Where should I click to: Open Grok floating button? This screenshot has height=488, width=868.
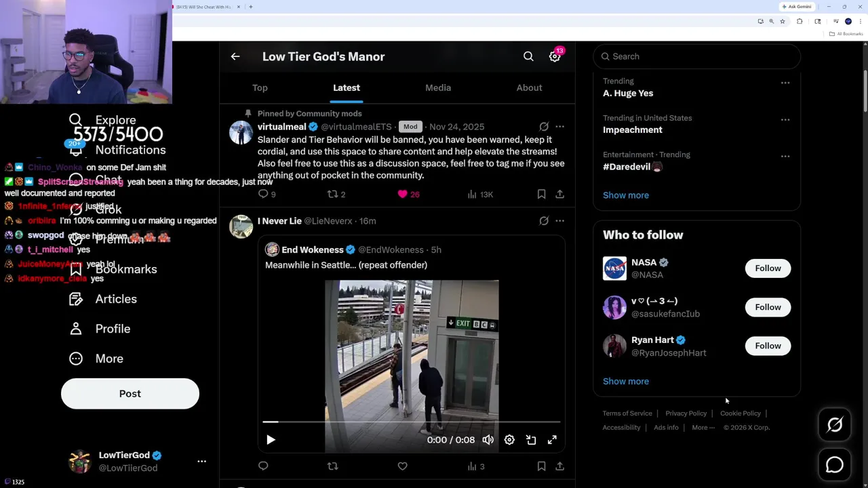coord(835,425)
